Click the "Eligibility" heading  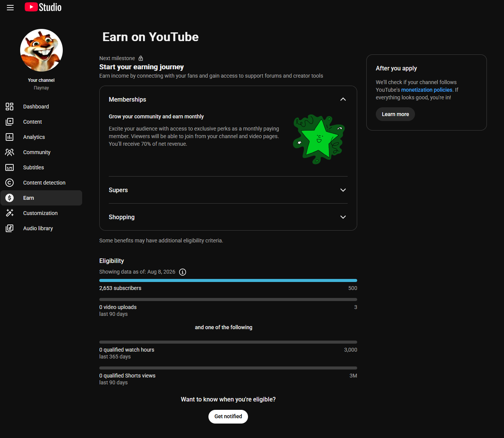111,261
